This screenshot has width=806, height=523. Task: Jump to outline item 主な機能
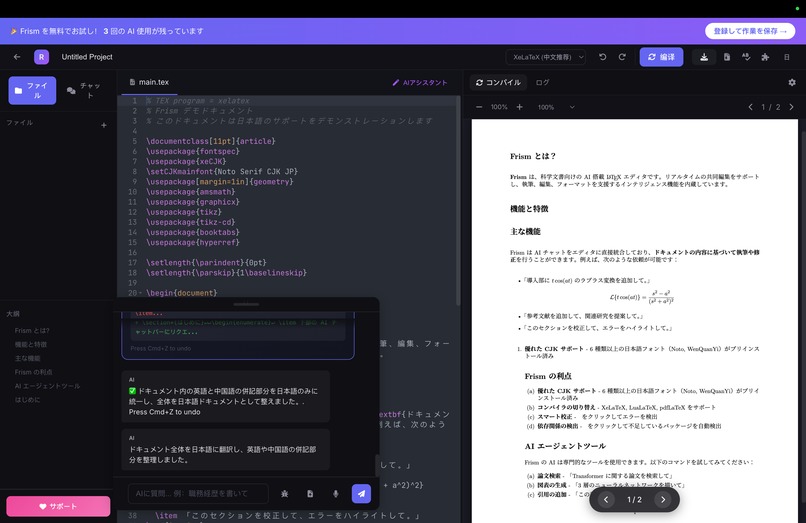click(27, 358)
